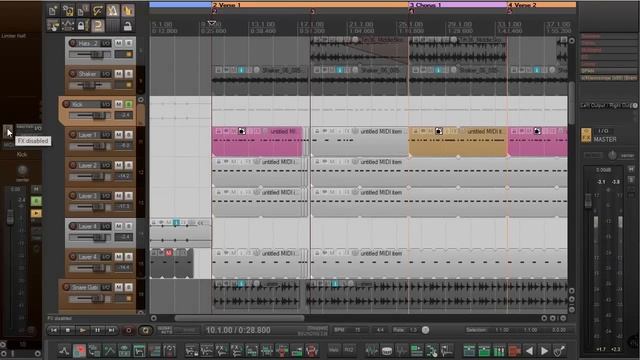Toggle the Repeat loop transport button

point(145,330)
